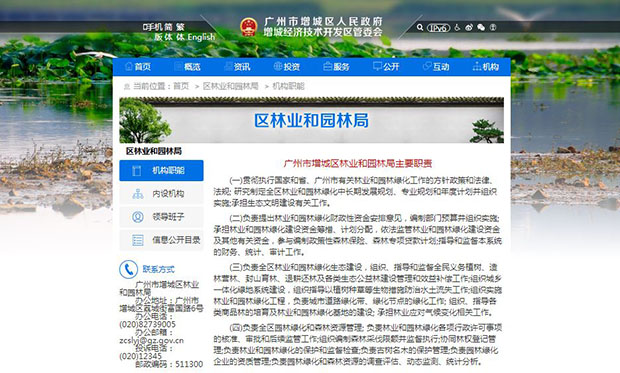Image resolution: width=620 pixels, height=373 pixels.
Task: Switch the site to English
Action: [202, 37]
